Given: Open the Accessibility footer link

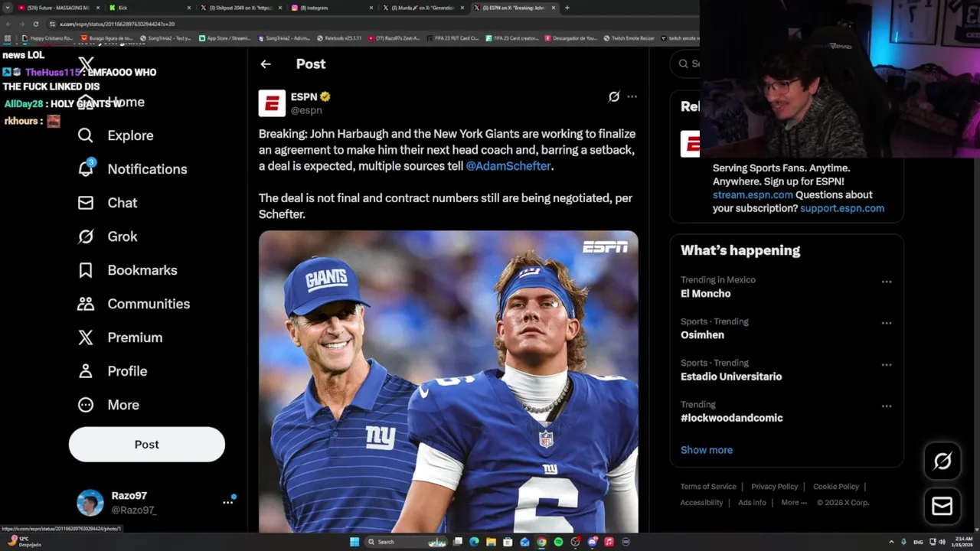Looking at the screenshot, I should (x=701, y=503).
